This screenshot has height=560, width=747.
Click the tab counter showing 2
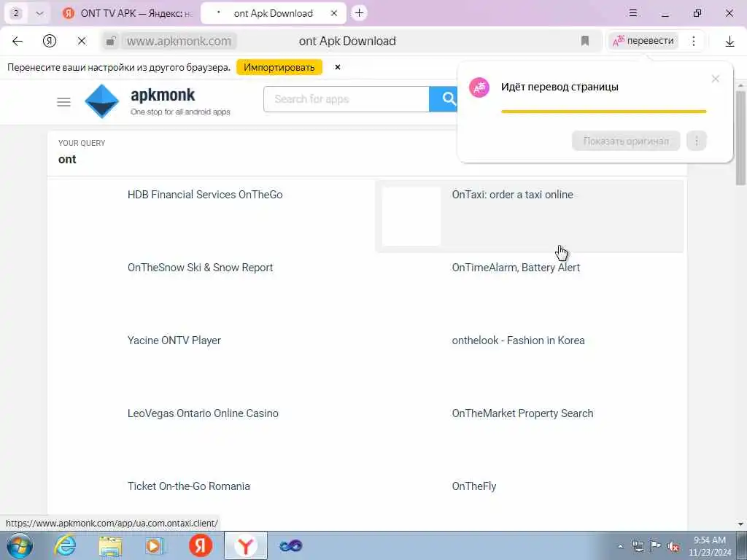16,13
